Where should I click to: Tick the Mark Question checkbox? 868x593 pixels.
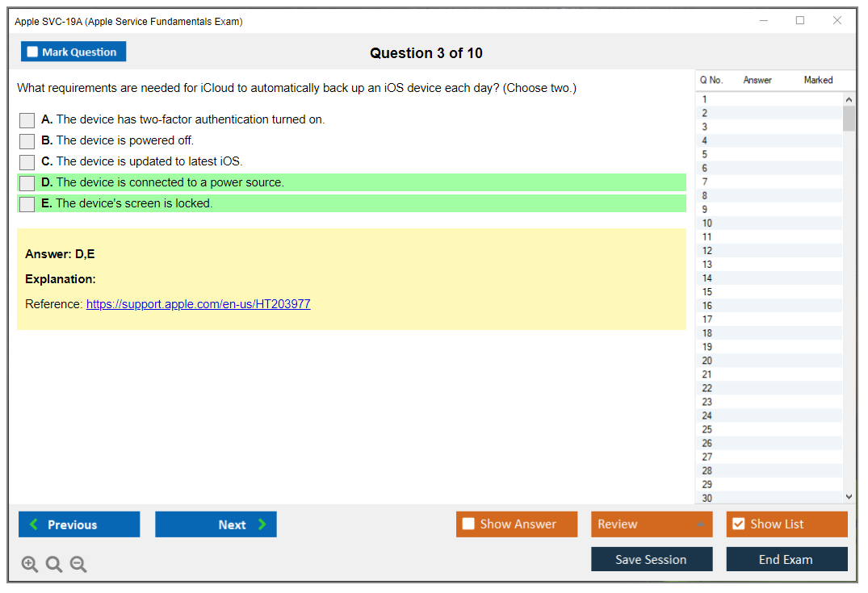pos(32,52)
